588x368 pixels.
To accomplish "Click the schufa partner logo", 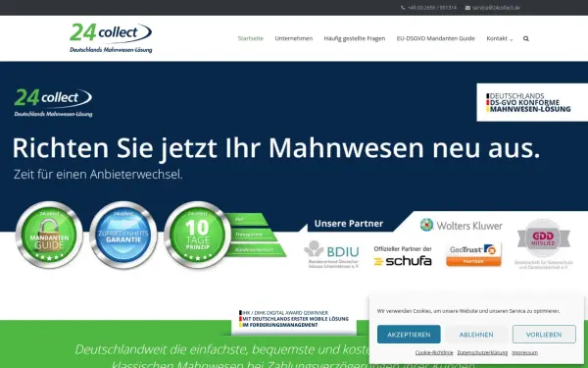I will pyautogui.click(x=403, y=256).
